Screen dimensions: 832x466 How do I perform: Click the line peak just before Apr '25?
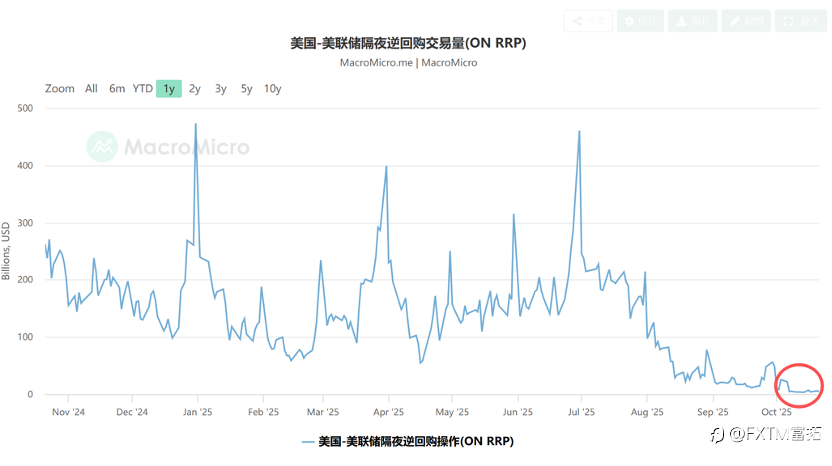[x=386, y=167]
